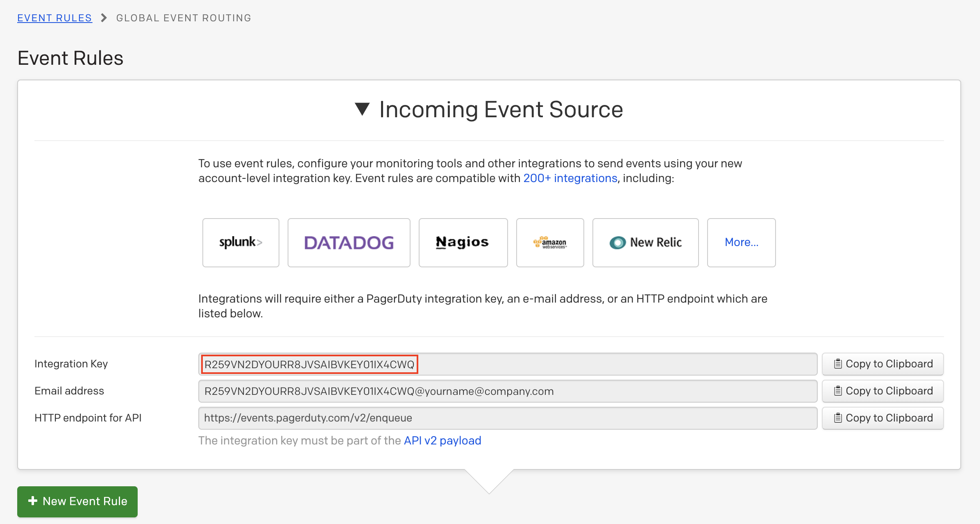Click the Incoming Event Source heading

point(501,109)
